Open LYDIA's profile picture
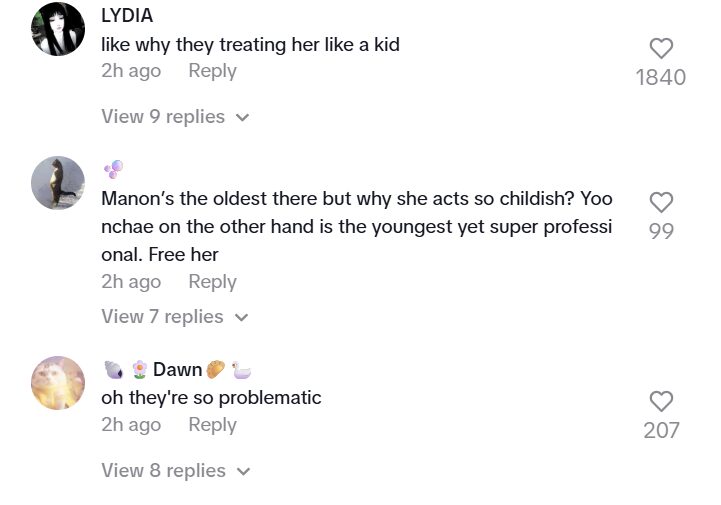Screen dimensions: 721x505 58,29
